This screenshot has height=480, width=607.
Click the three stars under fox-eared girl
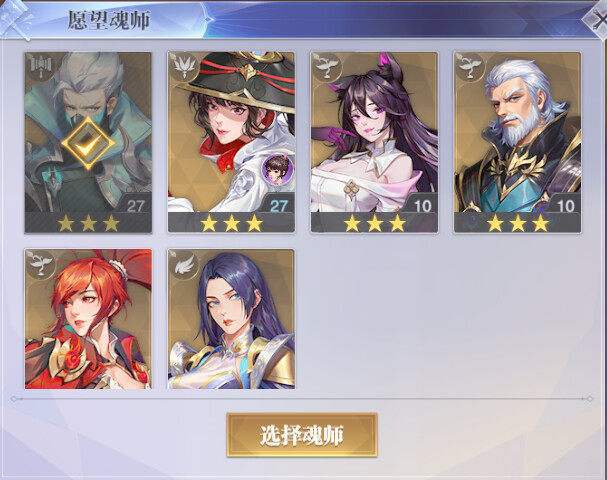[375, 223]
